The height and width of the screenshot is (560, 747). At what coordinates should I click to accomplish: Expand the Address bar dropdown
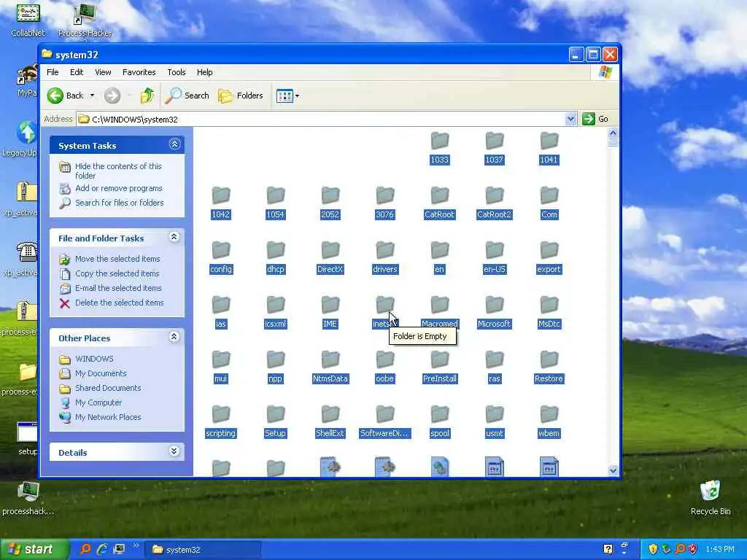point(570,119)
